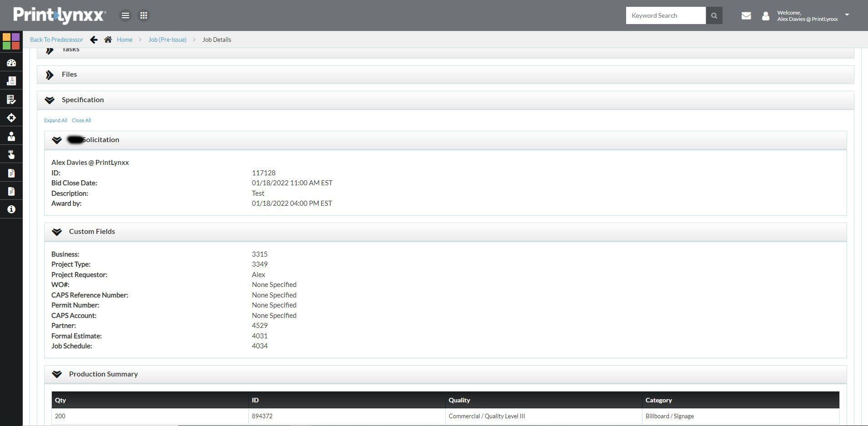Open the upper document sidebar icon
This screenshot has width=868, height=426.
click(11, 173)
